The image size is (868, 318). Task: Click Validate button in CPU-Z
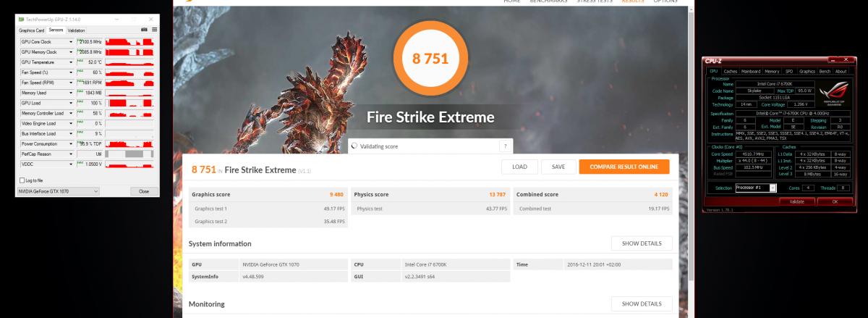[796, 201]
